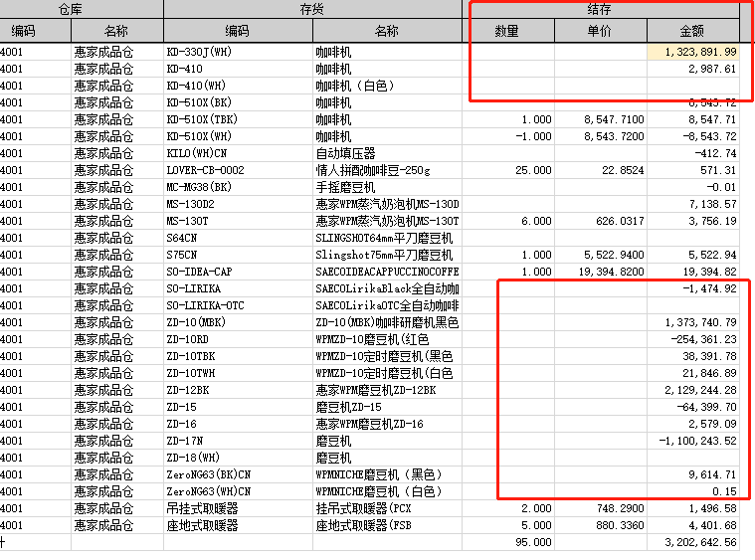Click inventory code MS-130D2
The height and width of the screenshot is (560, 755).
(x=238, y=204)
